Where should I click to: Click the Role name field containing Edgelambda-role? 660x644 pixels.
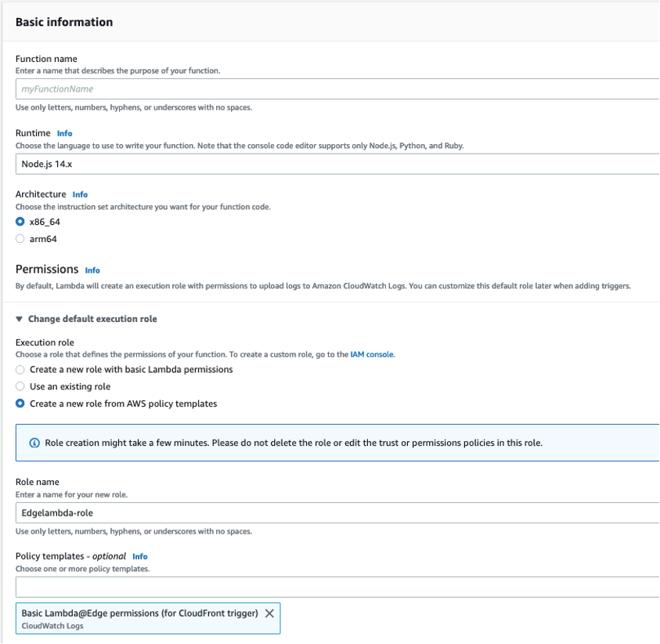(x=329, y=514)
